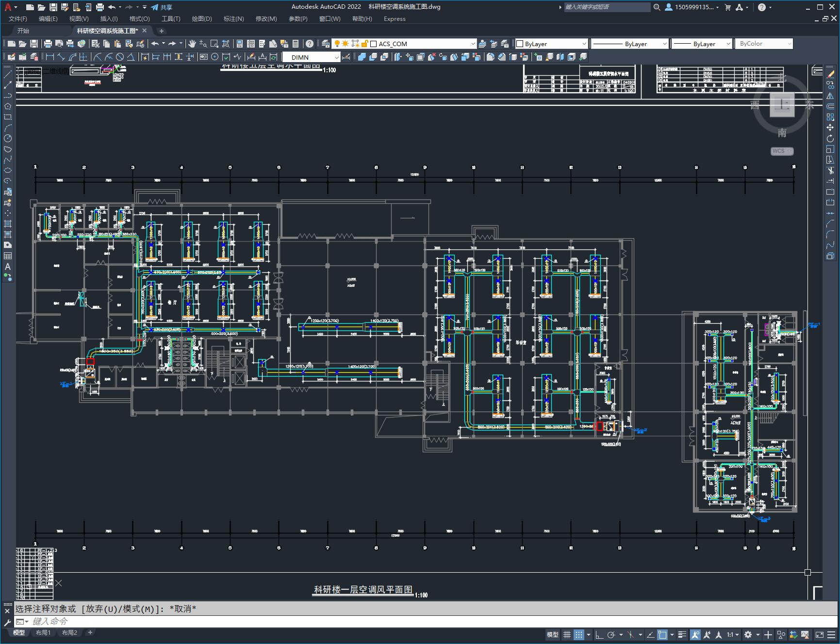This screenshot has height=644, width=840.
Task: Switch to the 布局1 layout tab
Action: (43, 632)
